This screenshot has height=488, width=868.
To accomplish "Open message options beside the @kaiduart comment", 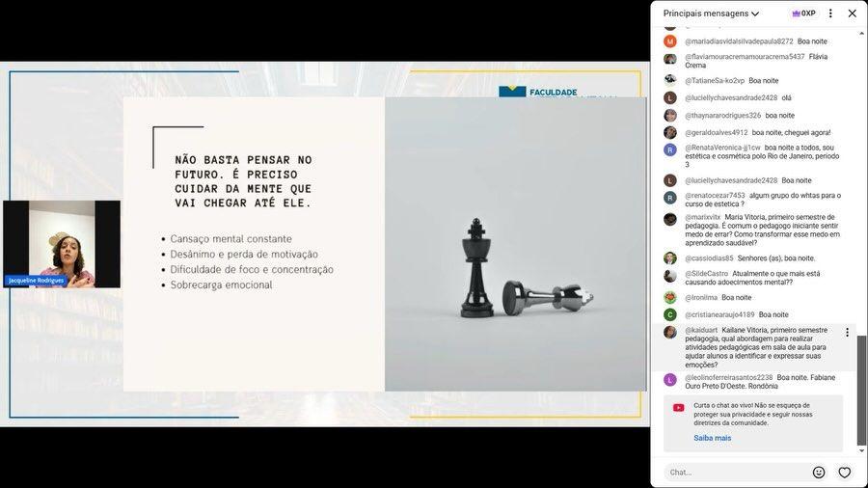I will [x=847, y=333].
